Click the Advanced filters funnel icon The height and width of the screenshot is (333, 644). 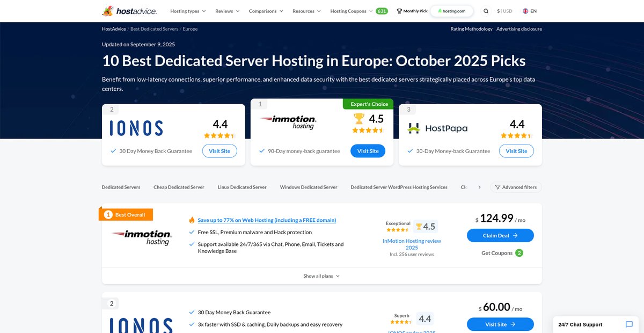click(x=497, y=187)
